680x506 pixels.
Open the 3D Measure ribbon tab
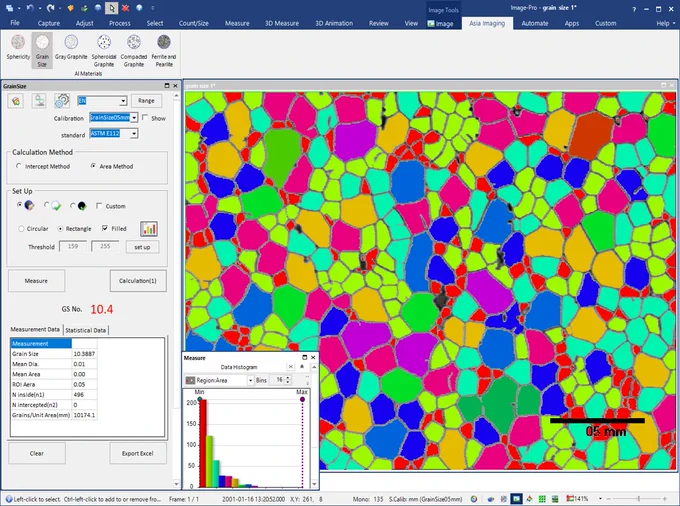(x=282, y=23)
